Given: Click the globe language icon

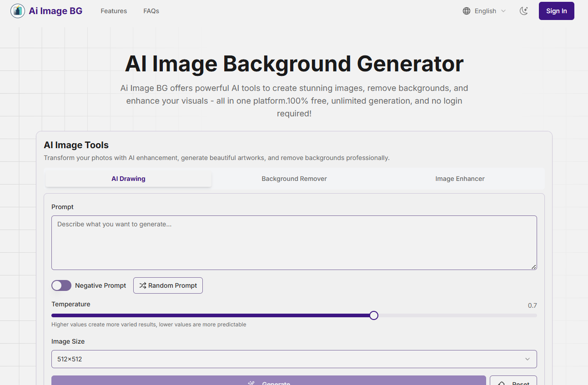Looking at the screenshot, I should pos(467,11).
